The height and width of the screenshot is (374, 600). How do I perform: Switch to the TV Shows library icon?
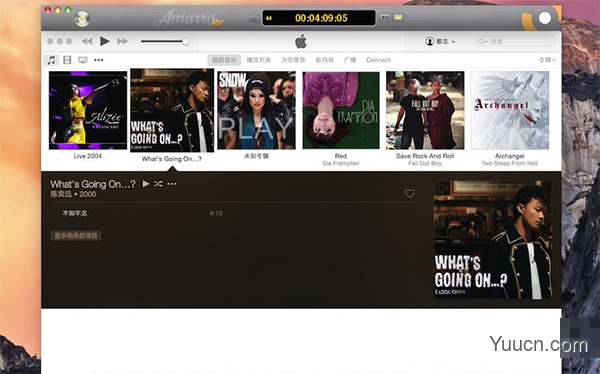tap(83, 60)
